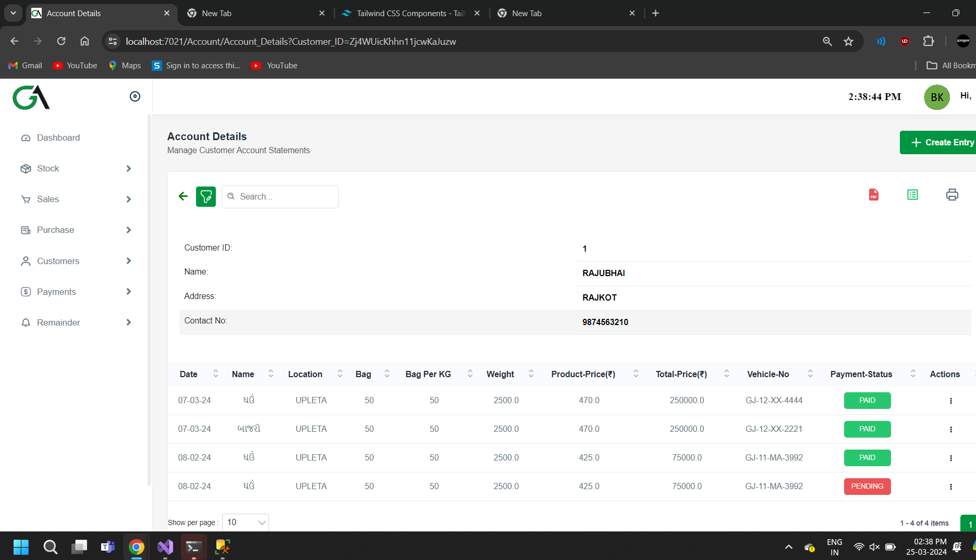Image resolution: width=976 pixels, height=560 pixels.
Task: Show hidden system tray icons chevron
Action: coord(789,547)
